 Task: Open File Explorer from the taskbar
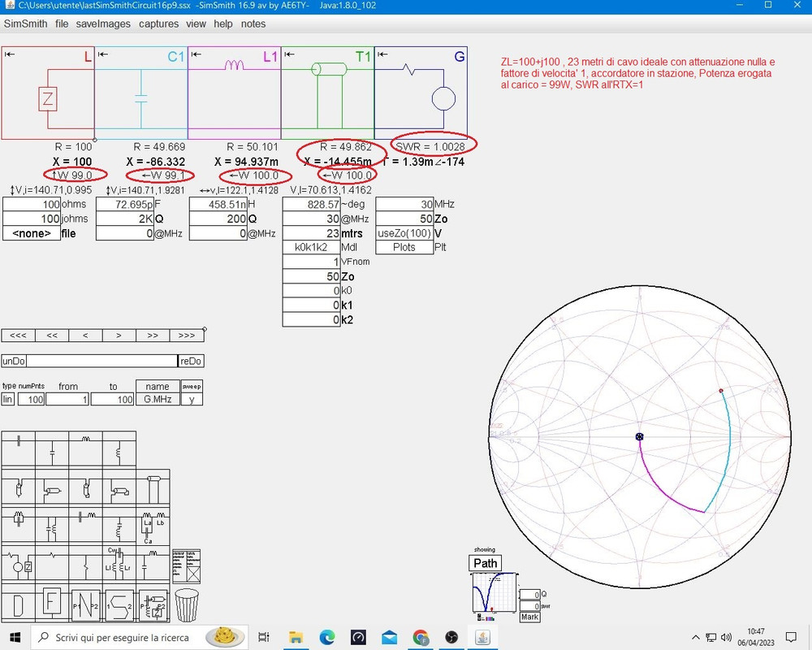click(x=296, y=637)
